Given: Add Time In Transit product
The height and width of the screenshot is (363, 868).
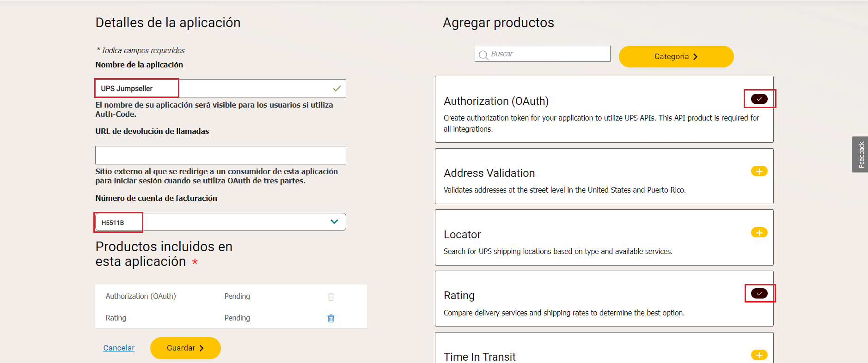Looking at the screenshot, I should coord(759,355).
